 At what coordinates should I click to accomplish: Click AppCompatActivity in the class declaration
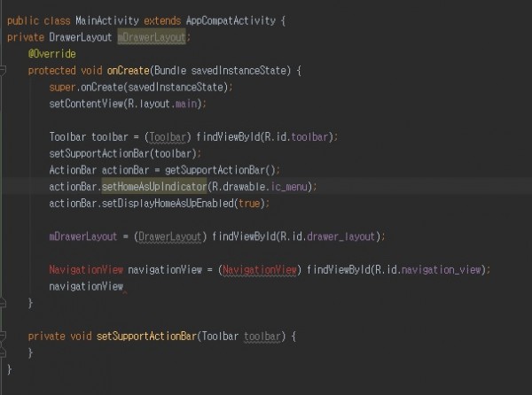pyautogui.click(x=231, y=21)
